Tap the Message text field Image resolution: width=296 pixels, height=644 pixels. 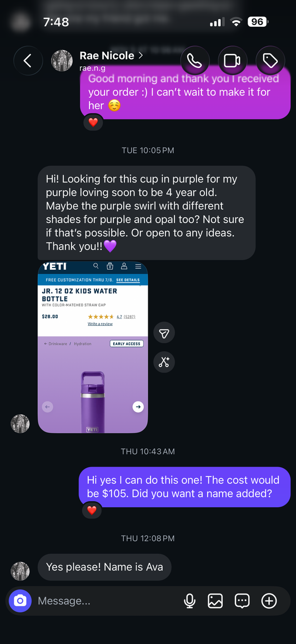coord(107,601)
